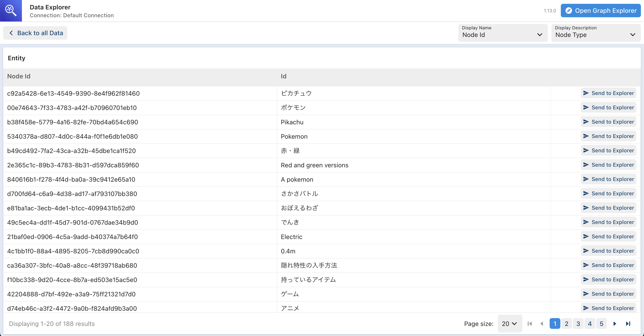
Task: Go to the next results page arrow
Action: pos(615,324)
